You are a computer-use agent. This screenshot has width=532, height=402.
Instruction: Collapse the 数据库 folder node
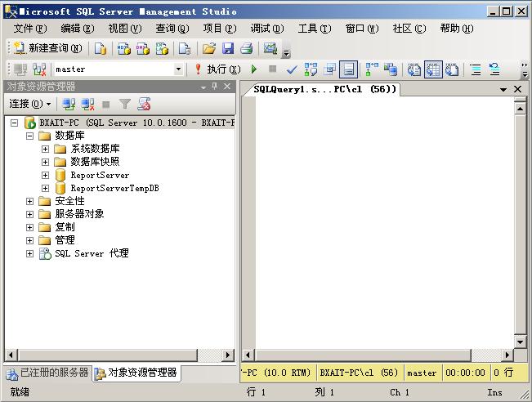point(30,136)
